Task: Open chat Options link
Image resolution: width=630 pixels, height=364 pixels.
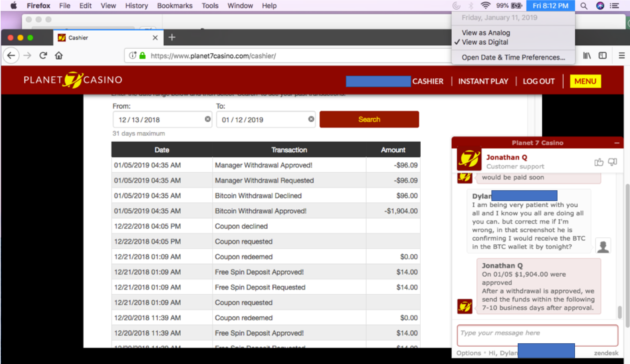Action: pyautogui.click(x=469, y=353)
